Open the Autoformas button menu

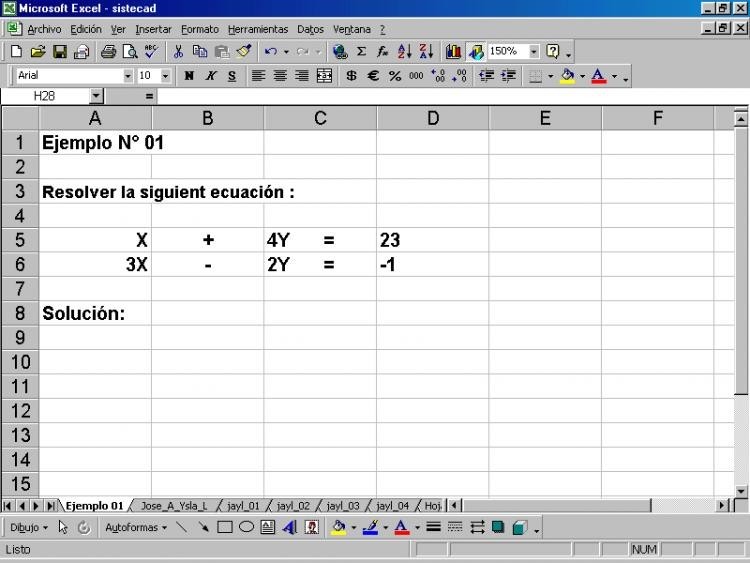(x=136, y=527)
